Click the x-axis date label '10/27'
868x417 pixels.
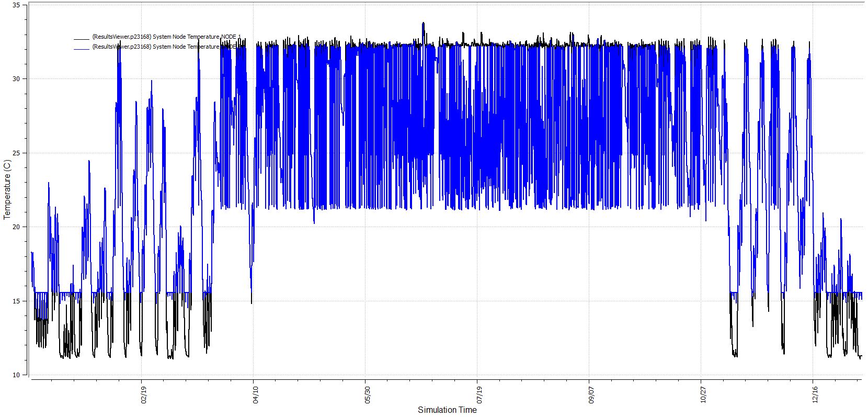[x=703, y=396]
